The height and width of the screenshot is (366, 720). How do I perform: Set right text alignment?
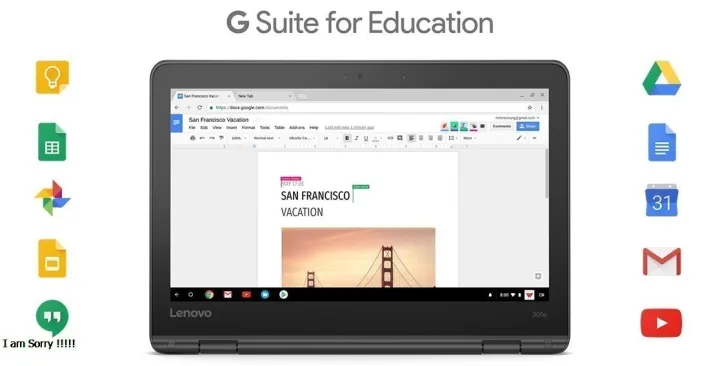tap(431, 138)
